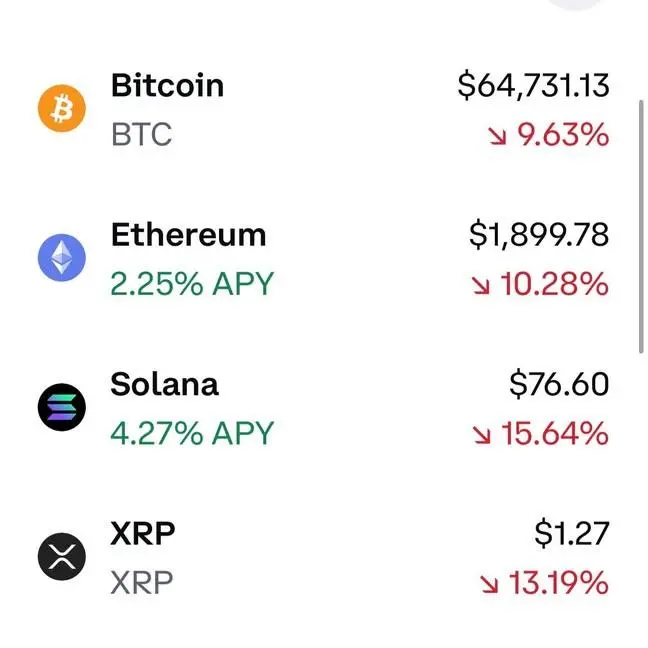The height and width of the screenshot is (648, 648).
Task: Tap the BTC ticker label
Action: coord(141,134)
